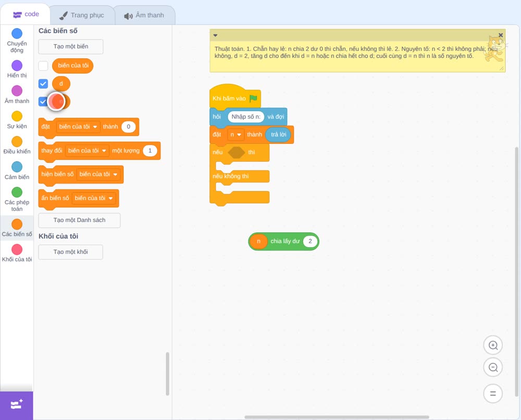Toggle the 'biến của tôi' variable checkbox
Viewport: 521px width, 420px height.
pos(43,66)
